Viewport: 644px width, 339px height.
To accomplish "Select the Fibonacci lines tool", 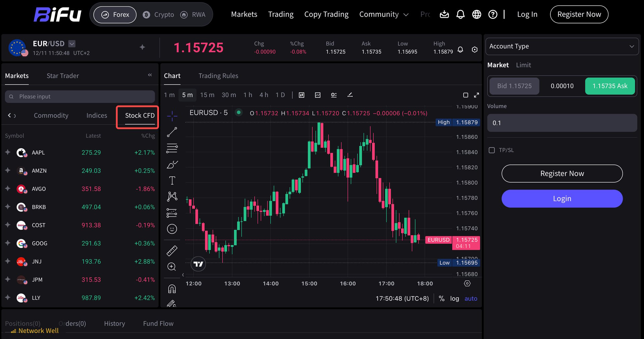I will (x=172, y=148).
